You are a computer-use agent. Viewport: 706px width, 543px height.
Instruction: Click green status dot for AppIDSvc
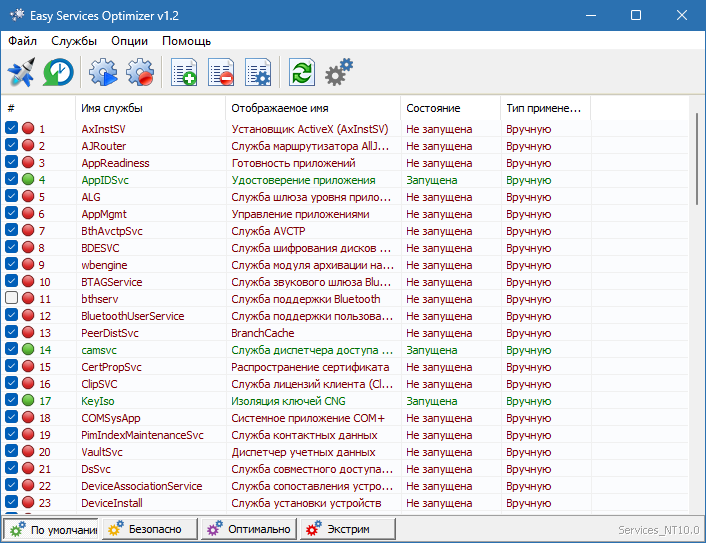[x=28, y=179]
